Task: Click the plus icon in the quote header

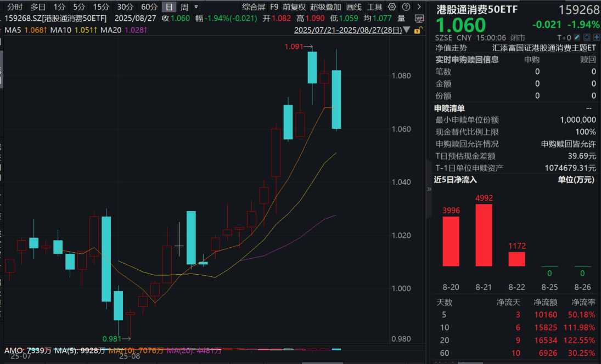Action: click(597, 37)
